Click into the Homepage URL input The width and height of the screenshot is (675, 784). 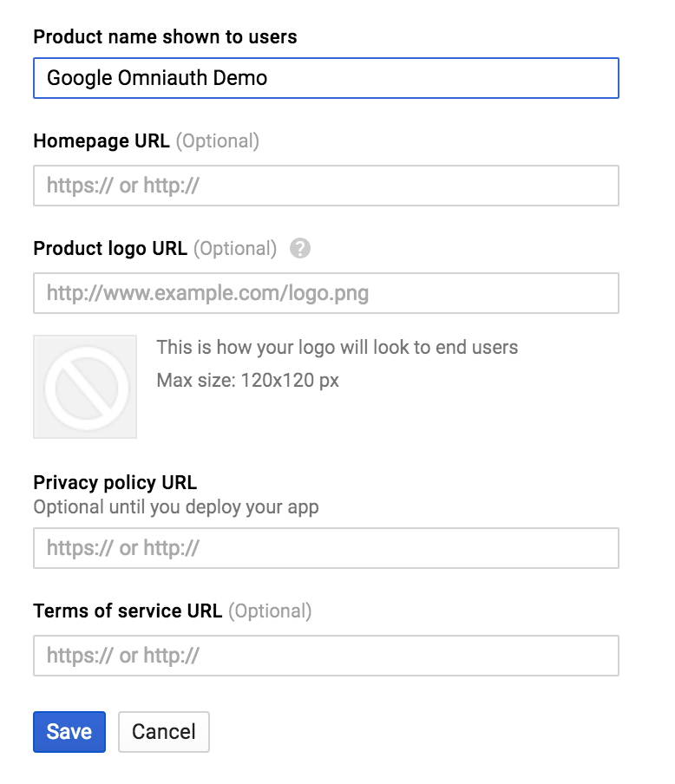[326, 186]
